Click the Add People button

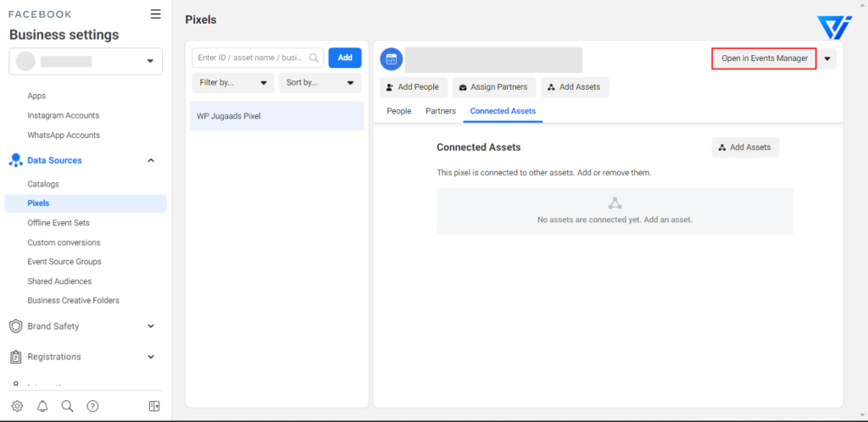(414, 87)
